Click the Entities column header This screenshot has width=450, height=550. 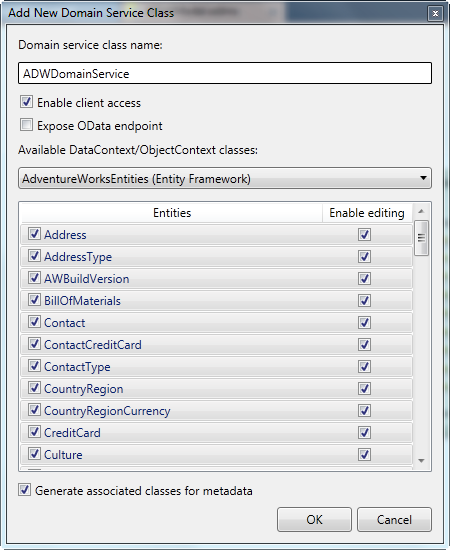[x=172, y=213]
